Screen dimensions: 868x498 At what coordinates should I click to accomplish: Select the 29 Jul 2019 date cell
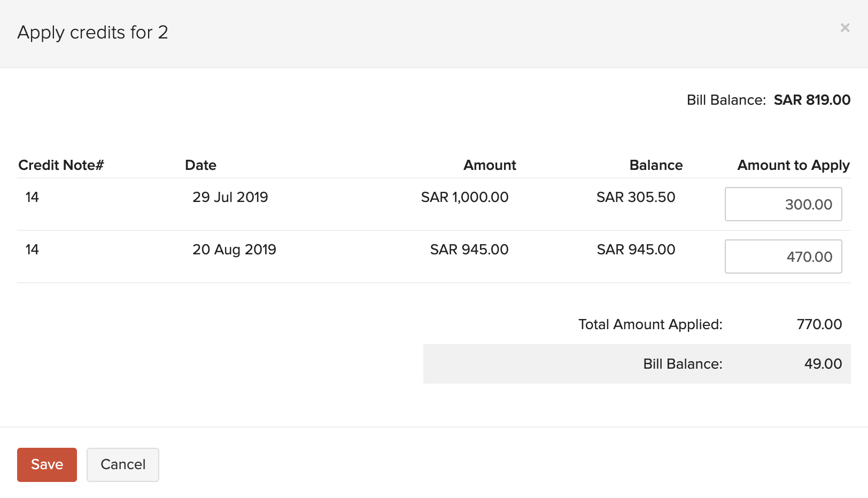(230, 197)
